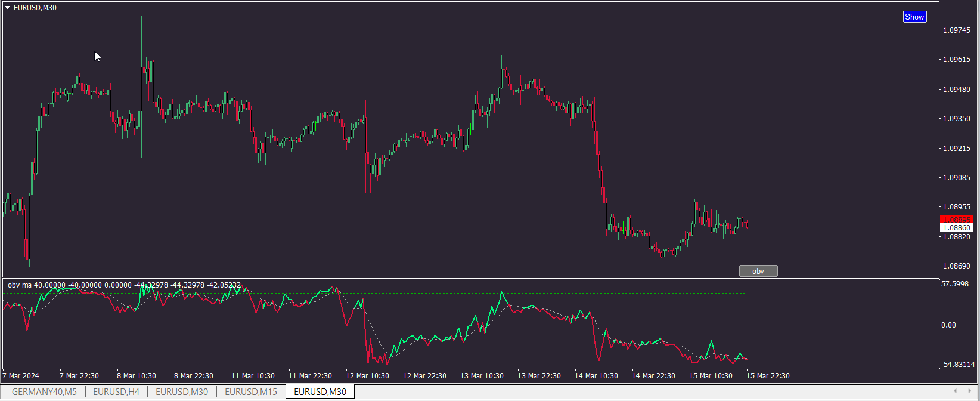The image size is (980, 401).
Task: Click the 1.09745 price scale label
Action: [956, 30]
